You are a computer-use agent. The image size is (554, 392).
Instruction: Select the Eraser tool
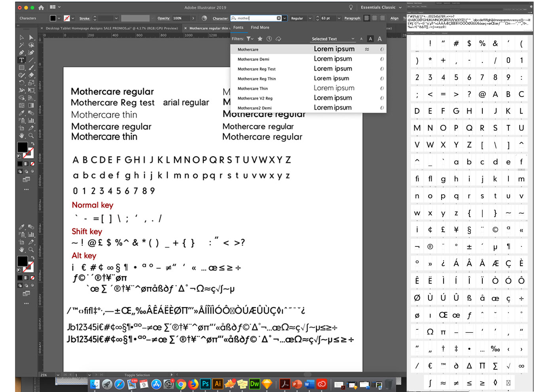tap(31, 75)
